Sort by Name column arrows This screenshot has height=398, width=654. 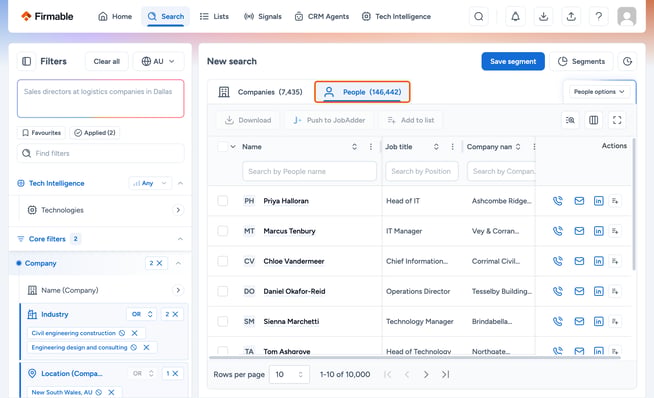click(354, 146)
